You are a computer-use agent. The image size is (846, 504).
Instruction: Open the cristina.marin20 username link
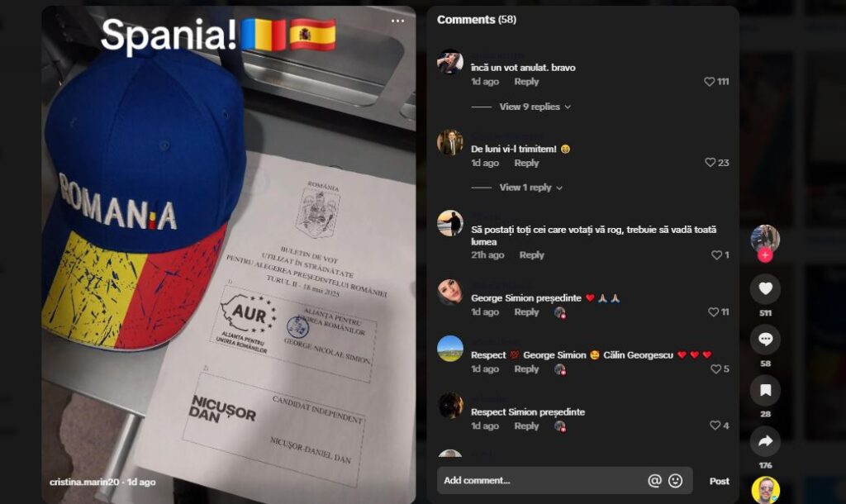coord(84,482)
